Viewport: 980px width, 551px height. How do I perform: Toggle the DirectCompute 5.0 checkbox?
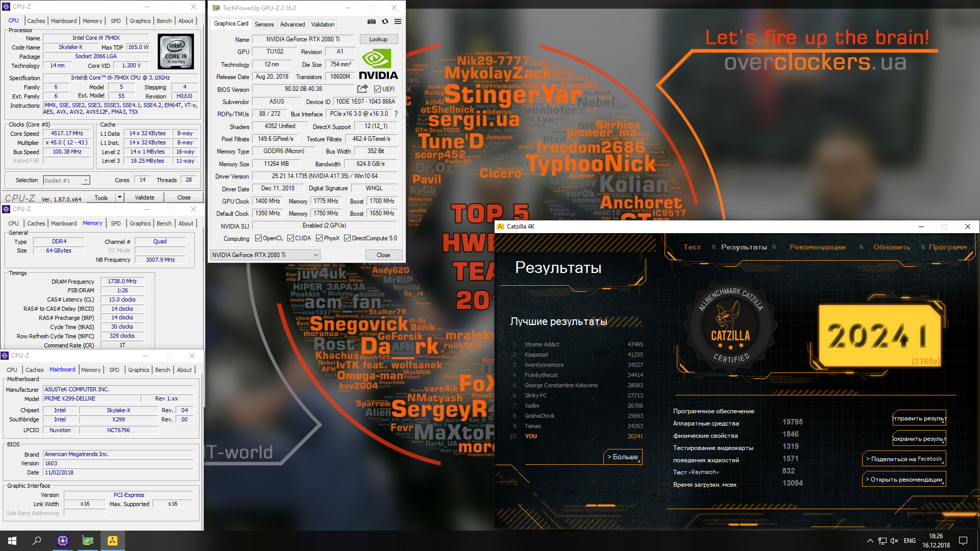coord(347,238)
